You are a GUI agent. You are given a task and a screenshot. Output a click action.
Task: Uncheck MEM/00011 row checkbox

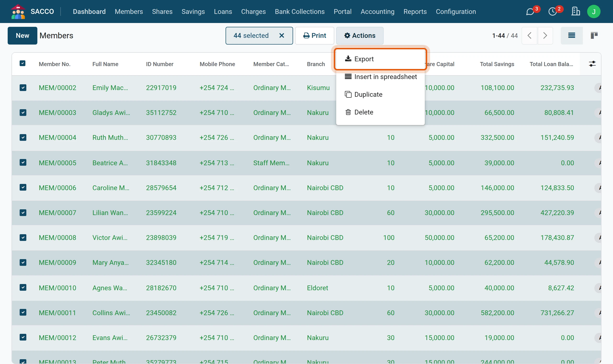coord(23,313)
